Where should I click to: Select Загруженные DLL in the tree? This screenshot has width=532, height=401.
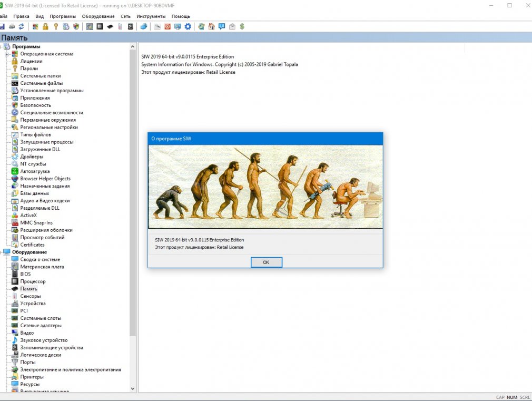40,149
